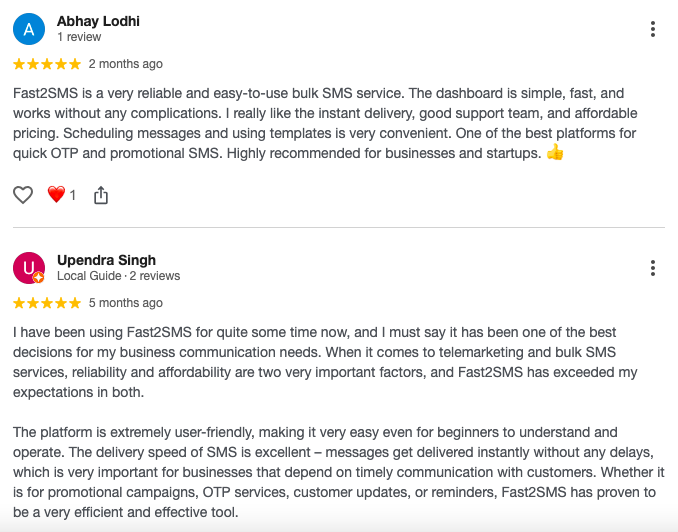Click the Local Guide badge on Upendra's avatar
The image size is (678, 532).
39,278
